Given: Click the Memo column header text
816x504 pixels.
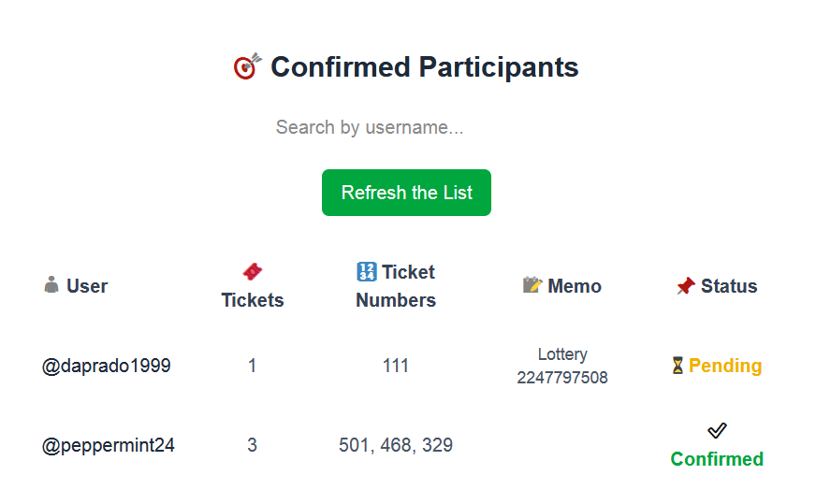Looking at the screenshot, I should 575,286.
